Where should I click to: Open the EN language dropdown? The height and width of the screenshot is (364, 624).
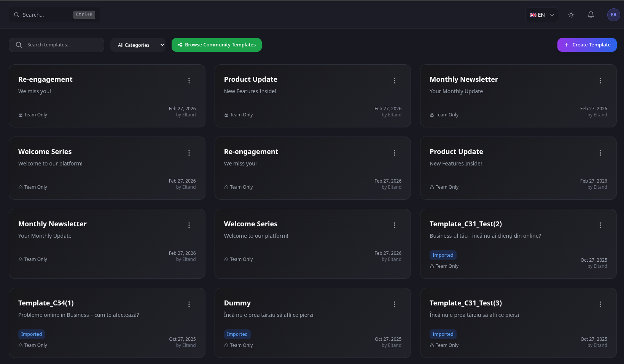pos(541,14)
